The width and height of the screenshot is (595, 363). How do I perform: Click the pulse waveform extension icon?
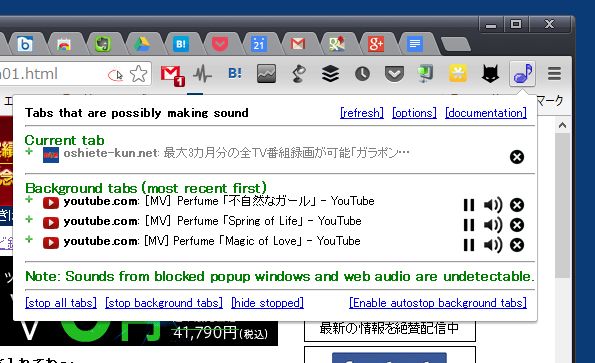tap(202, 74)
